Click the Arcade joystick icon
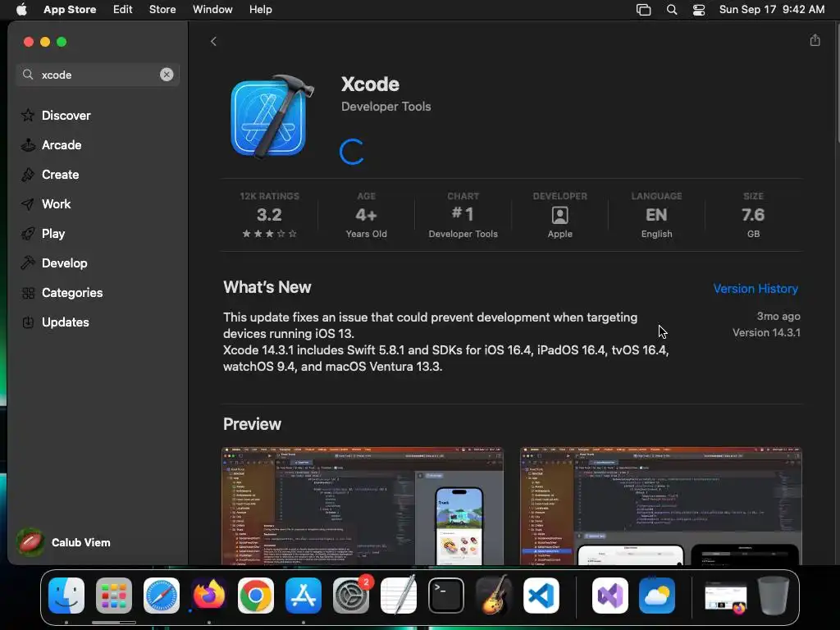The height and width of the screenshot is (630, 840). click(x=28, y=144)
